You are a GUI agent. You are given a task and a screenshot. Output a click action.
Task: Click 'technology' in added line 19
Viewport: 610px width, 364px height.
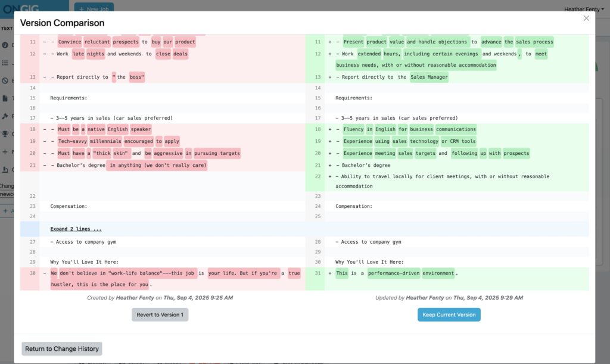pos(424,142)
